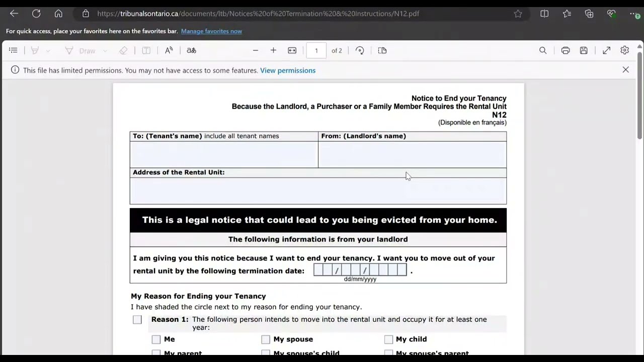Viewport: 644px width, 362px height.
Task: Open the View permissions link
Action: point(288,70)
